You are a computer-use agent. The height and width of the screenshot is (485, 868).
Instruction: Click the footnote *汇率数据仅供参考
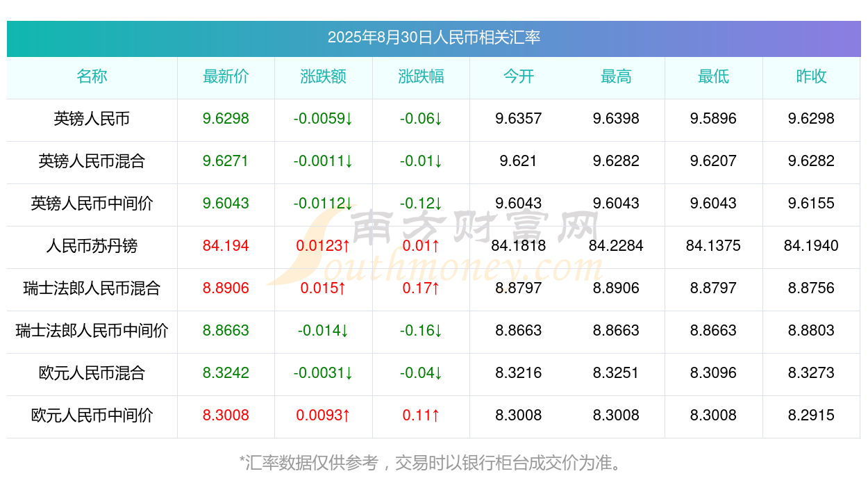[309, 463]
